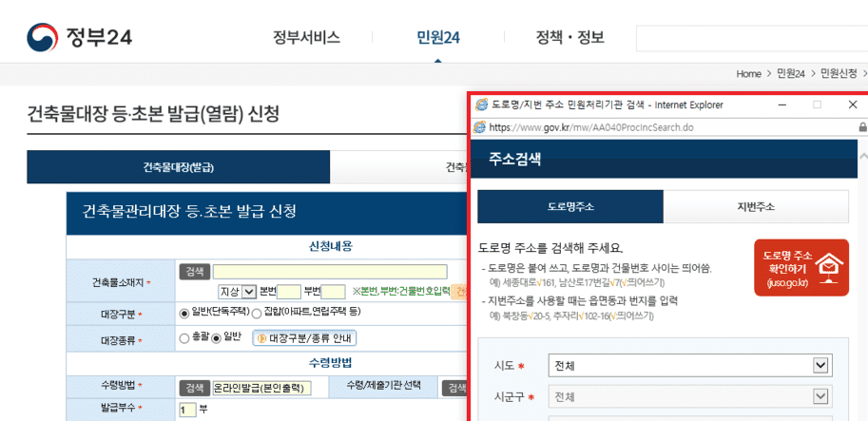Viewport: 868px width, 421px height.
Task: Click the 발급부수 quantity field
Action: (x=187, y=410)
